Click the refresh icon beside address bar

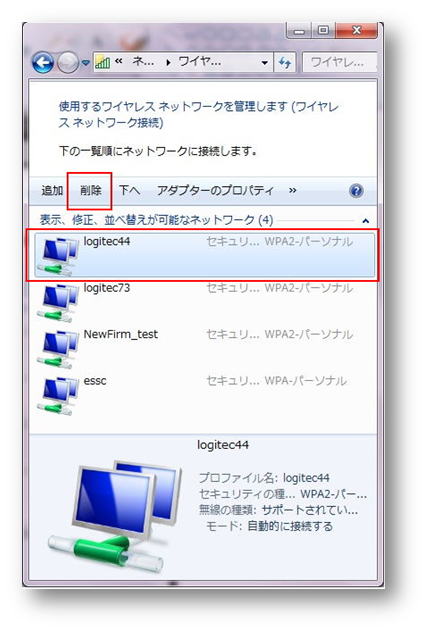(285, 62)
